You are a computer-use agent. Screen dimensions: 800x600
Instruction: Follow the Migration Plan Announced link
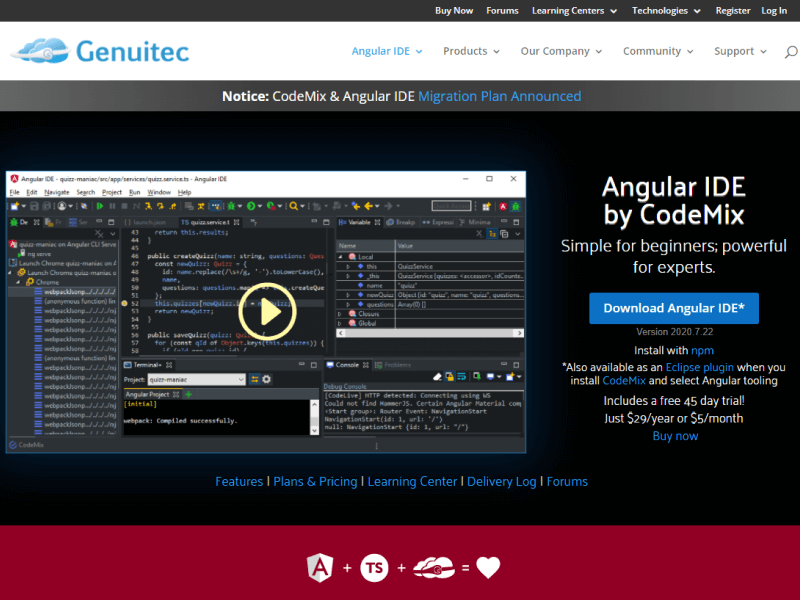(499, 96)
